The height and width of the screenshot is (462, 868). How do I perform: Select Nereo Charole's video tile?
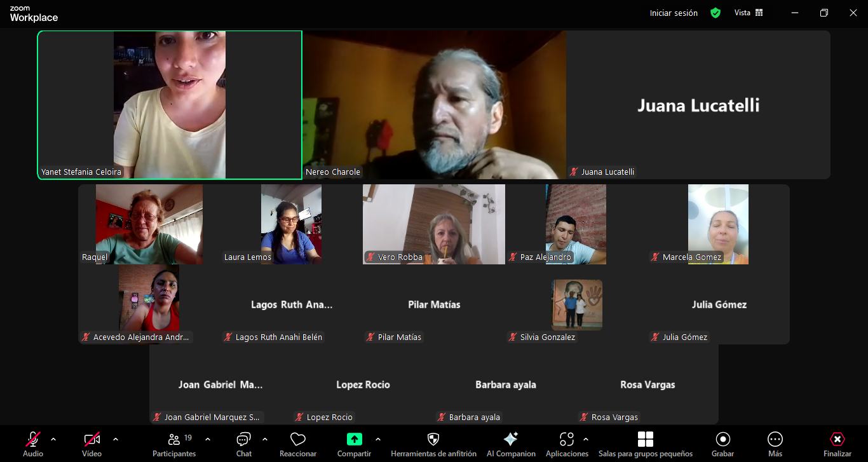[x=434, y=105]
